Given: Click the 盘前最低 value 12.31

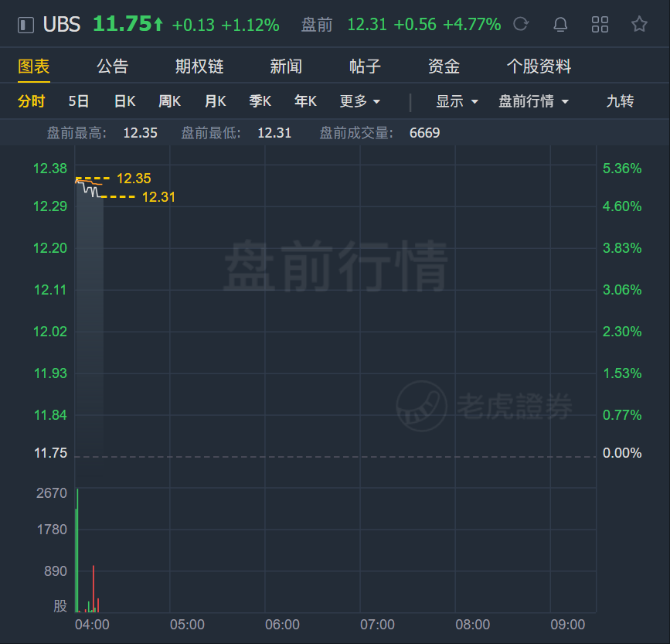Looking at the screenshot, I should [x=274, y=133].
